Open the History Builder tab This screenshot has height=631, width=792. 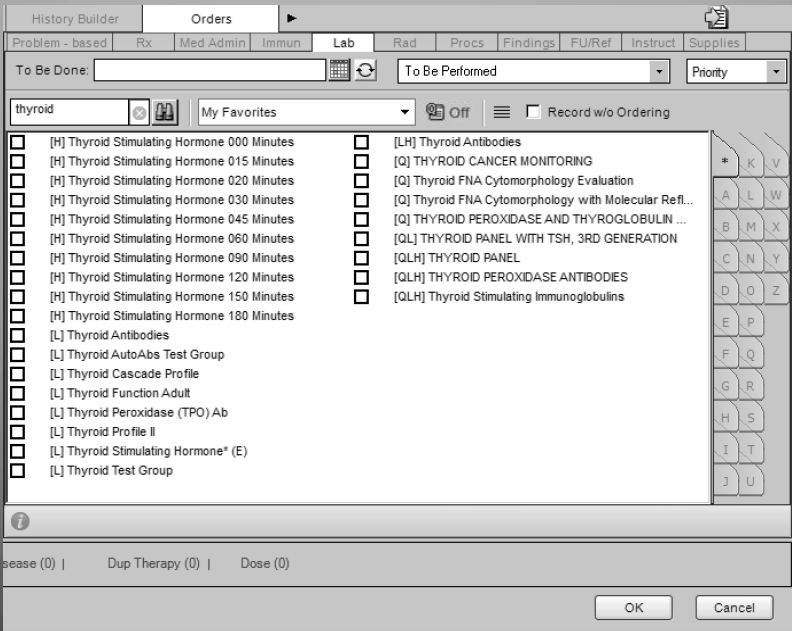click(x=74, y=18)
